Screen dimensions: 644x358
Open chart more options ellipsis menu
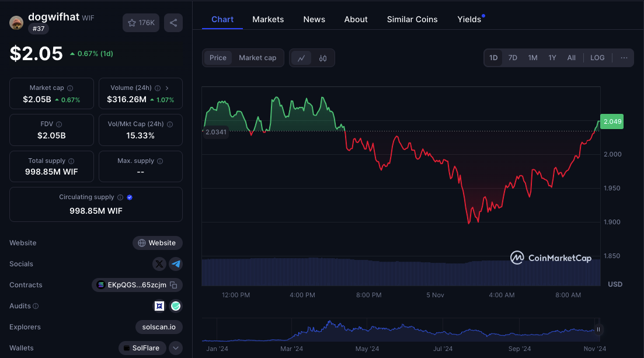624,58
